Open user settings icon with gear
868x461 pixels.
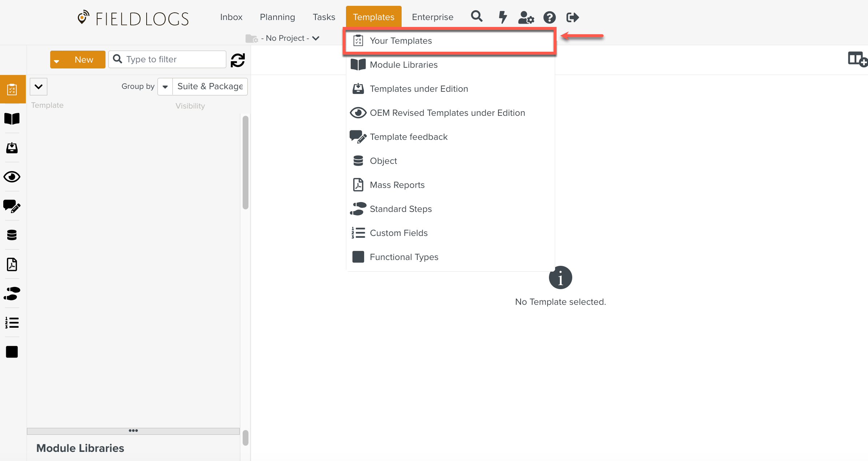526,17
